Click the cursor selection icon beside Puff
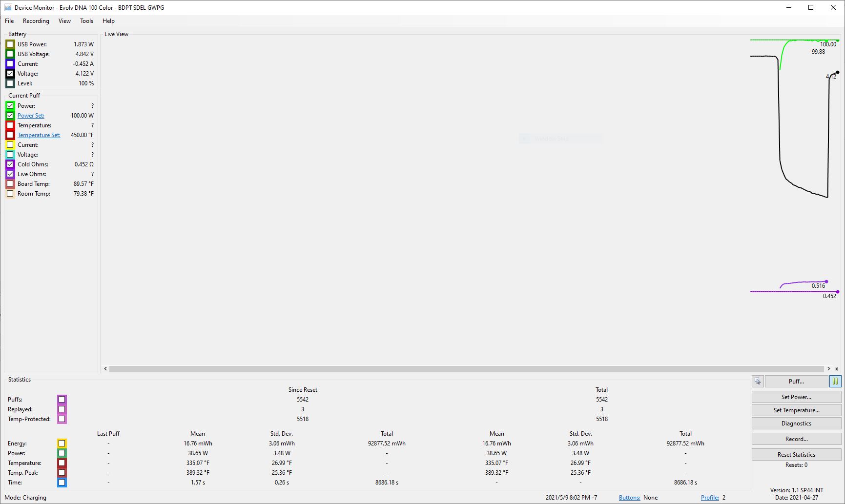Screen dimensions: 845x504 click(758, 382)
